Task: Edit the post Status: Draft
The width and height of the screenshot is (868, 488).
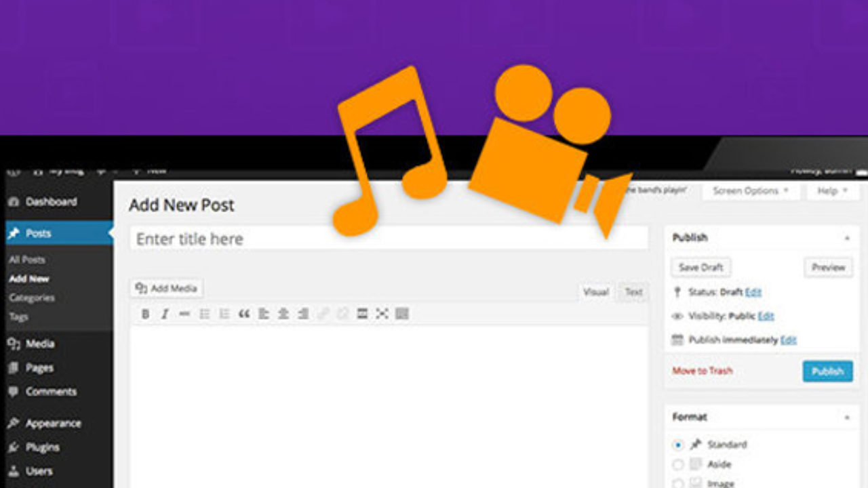Action: point(753,292)
